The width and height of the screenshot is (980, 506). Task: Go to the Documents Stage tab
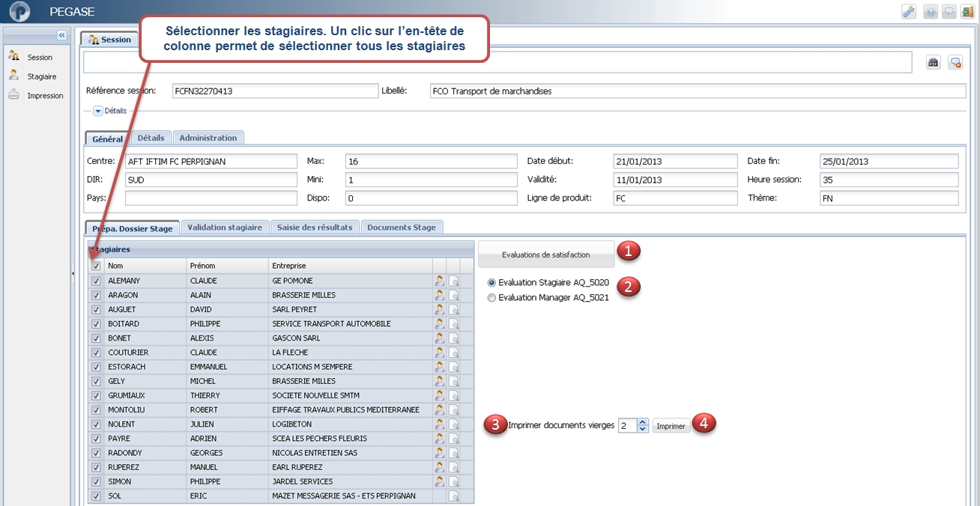(402, 227)
